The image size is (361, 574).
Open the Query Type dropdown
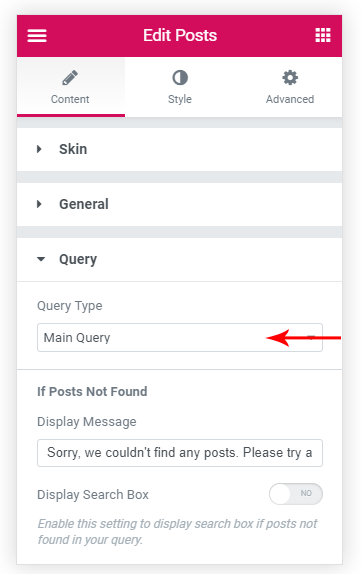coord(180,338)
